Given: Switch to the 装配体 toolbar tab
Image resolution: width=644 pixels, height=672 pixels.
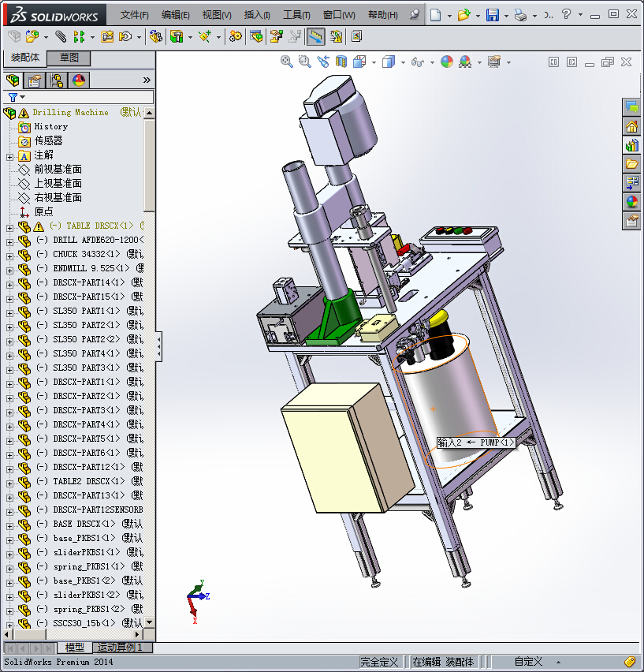Looking at the screenshot, I should 25,58.
